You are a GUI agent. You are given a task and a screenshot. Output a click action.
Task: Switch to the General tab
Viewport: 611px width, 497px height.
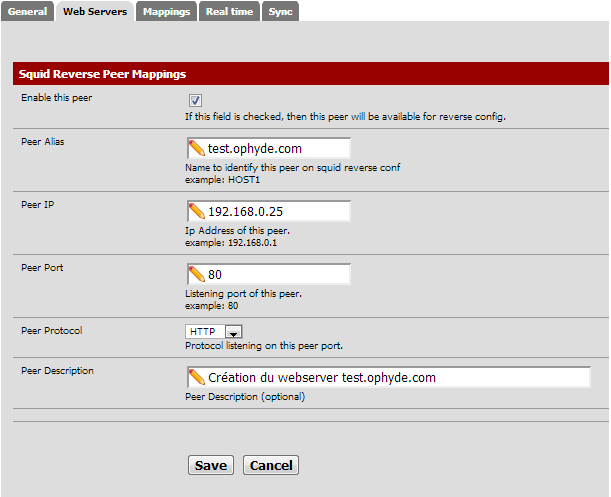click(x=28, y=11)
